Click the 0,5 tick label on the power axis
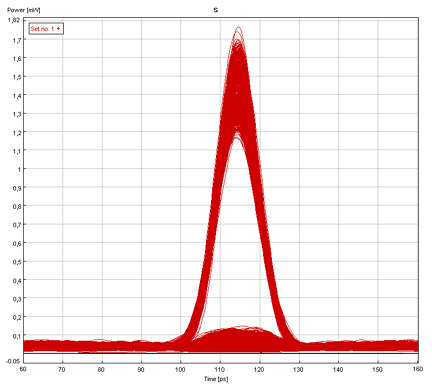 coord(17,262)
